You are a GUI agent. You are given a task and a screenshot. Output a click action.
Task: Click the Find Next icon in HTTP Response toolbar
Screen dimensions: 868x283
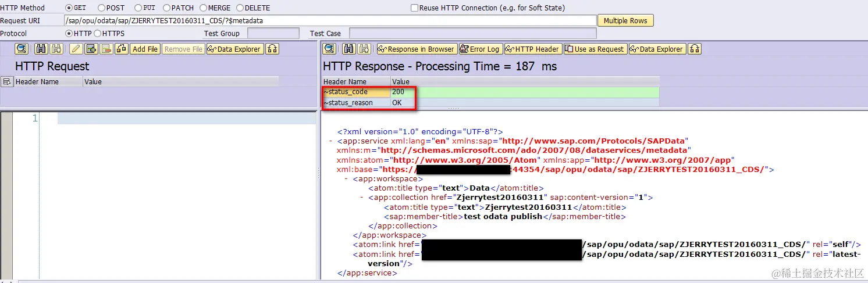click(x=364, y=49)
